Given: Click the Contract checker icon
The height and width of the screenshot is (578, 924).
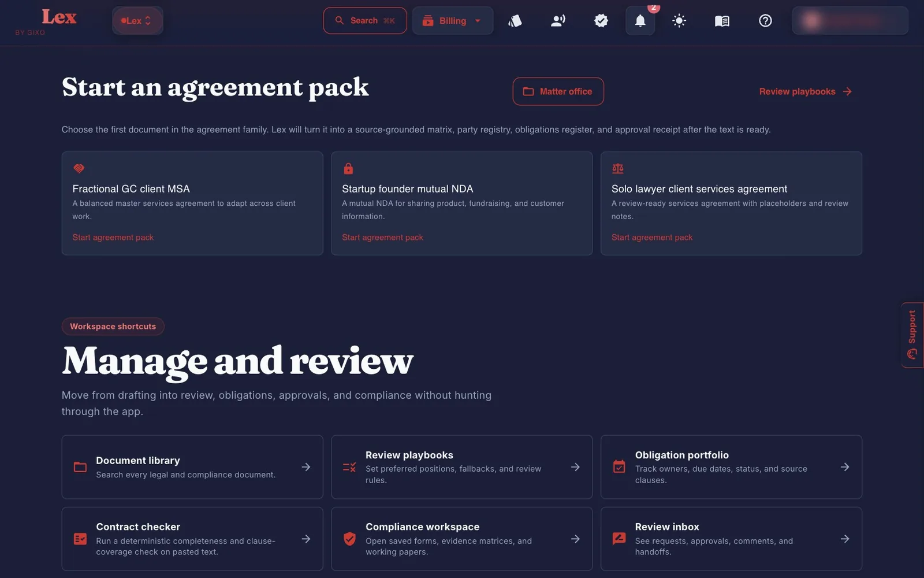Looking at the screenshot, I should click(80, 539).
